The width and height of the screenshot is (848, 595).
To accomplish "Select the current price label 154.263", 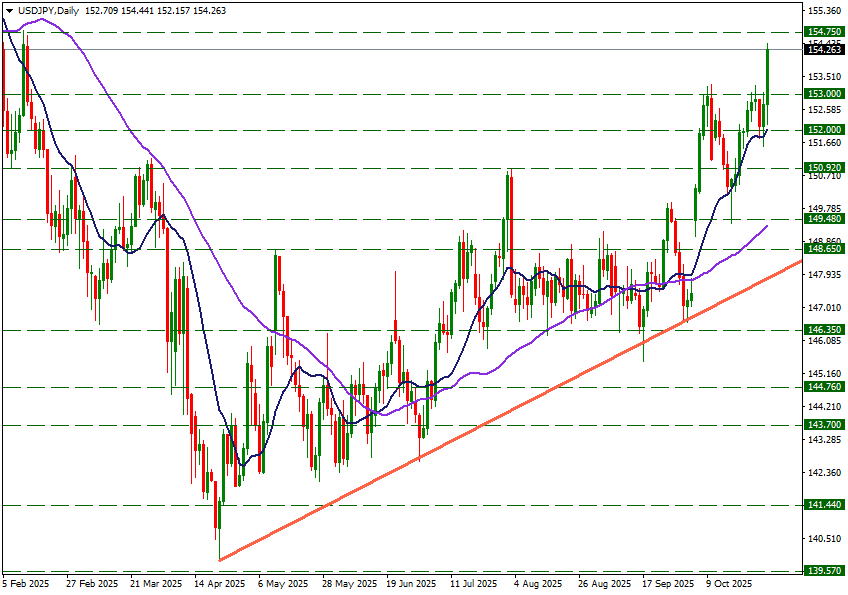I will tap(824, 50).
